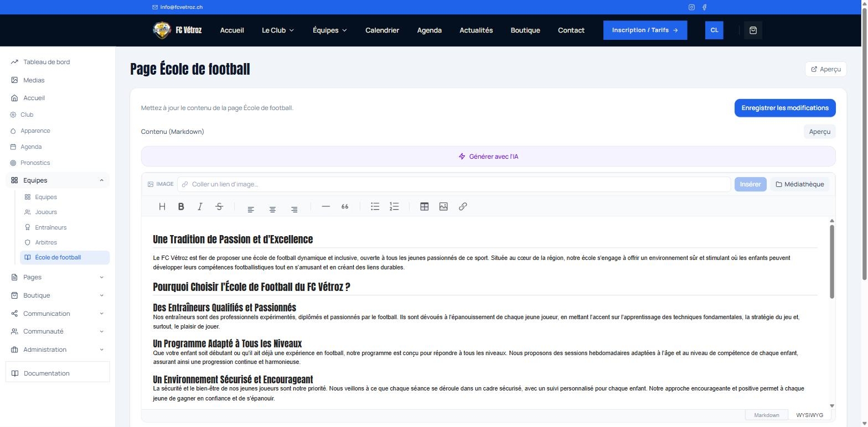Select the strikethrough formatting icon
The width and height of the screenshot is (868, 427).
[219, 206]
